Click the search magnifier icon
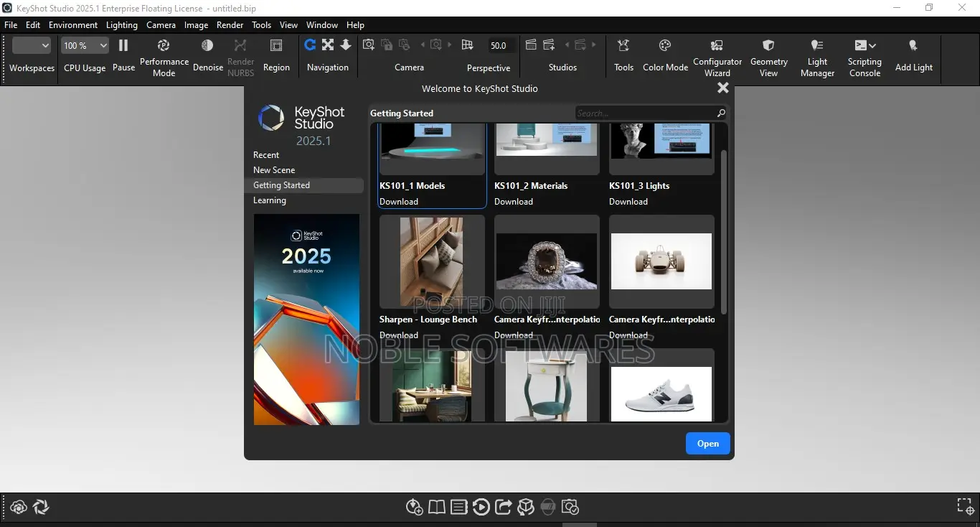This screenshot has width=980, height=527. click(721, 113)
